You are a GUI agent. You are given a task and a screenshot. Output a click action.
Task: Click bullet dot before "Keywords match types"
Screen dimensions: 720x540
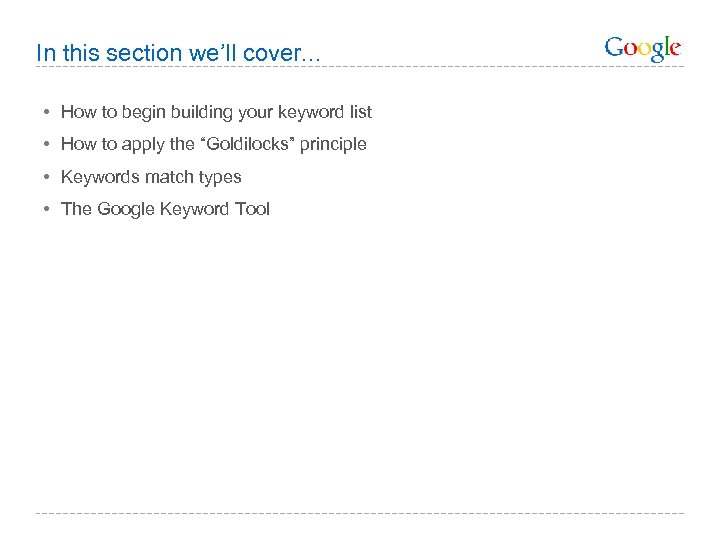point(47,177)
